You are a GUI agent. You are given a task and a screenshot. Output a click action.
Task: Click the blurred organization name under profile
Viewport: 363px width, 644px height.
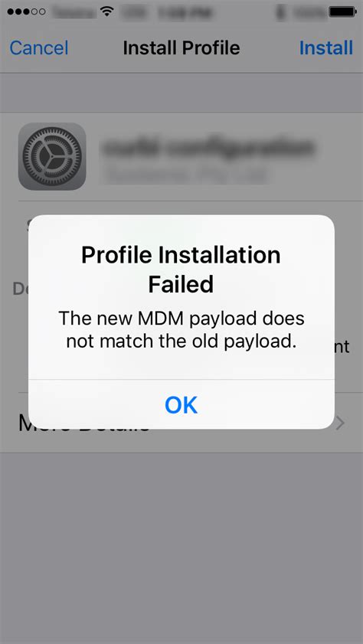185,175
